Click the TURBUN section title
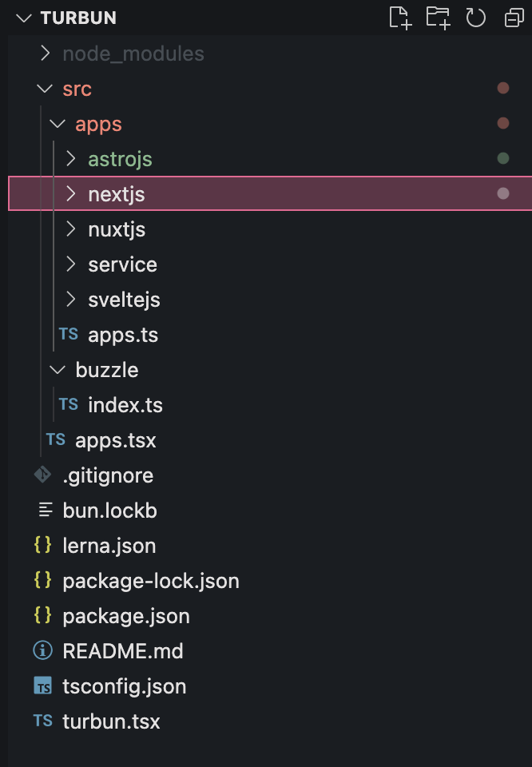This screenshot has height=767, width=532. 79,18
